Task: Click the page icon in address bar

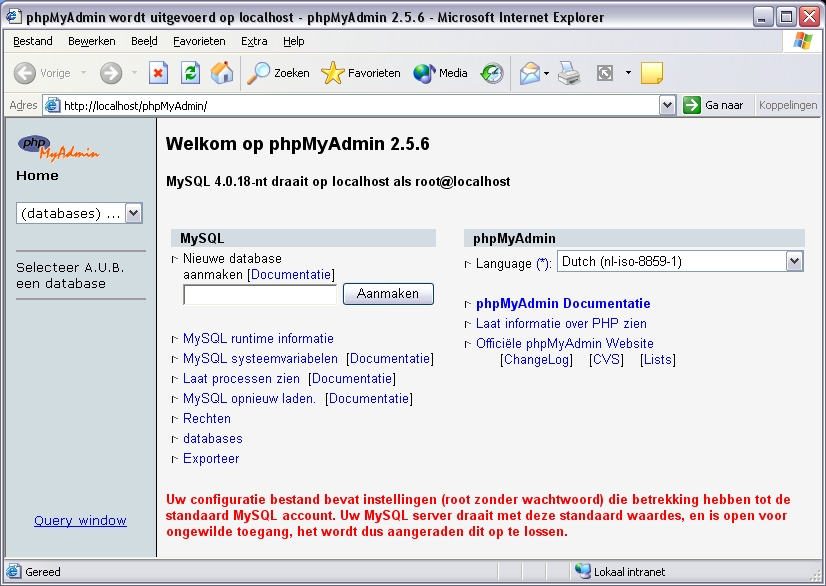Action: tap(52, 105)
